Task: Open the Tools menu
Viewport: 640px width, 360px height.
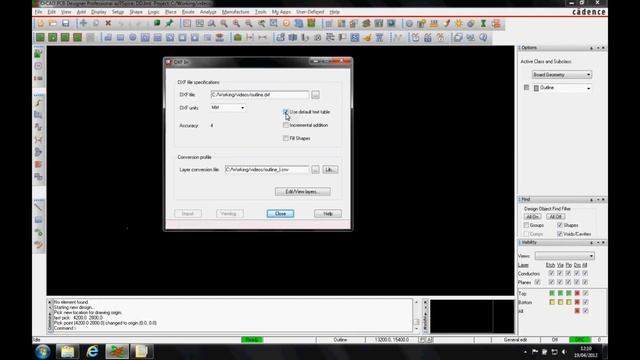Action: click(x=260, y=12)
